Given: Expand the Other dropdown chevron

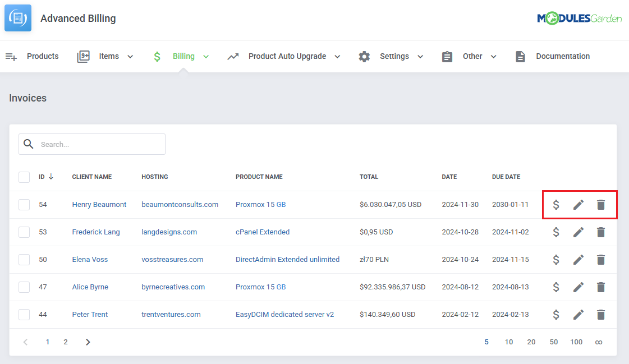Looking at the screenshot, I should 493,57.
